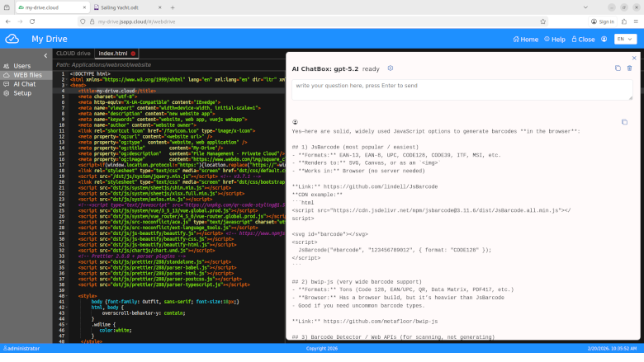The width and height of the screenshot is (644, 362).
Task: Switch to the CLOUD drive tab
Action: (x=73, y=54)
